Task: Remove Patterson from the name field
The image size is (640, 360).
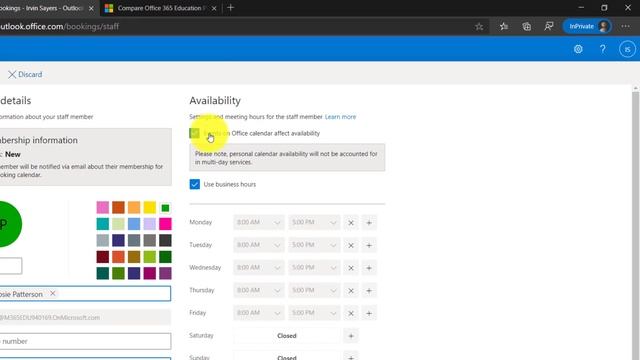Action: (53, 293)
